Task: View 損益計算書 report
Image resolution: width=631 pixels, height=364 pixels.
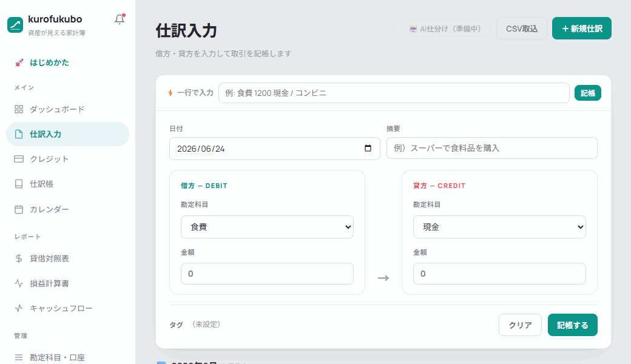Action: click(67, 283)
